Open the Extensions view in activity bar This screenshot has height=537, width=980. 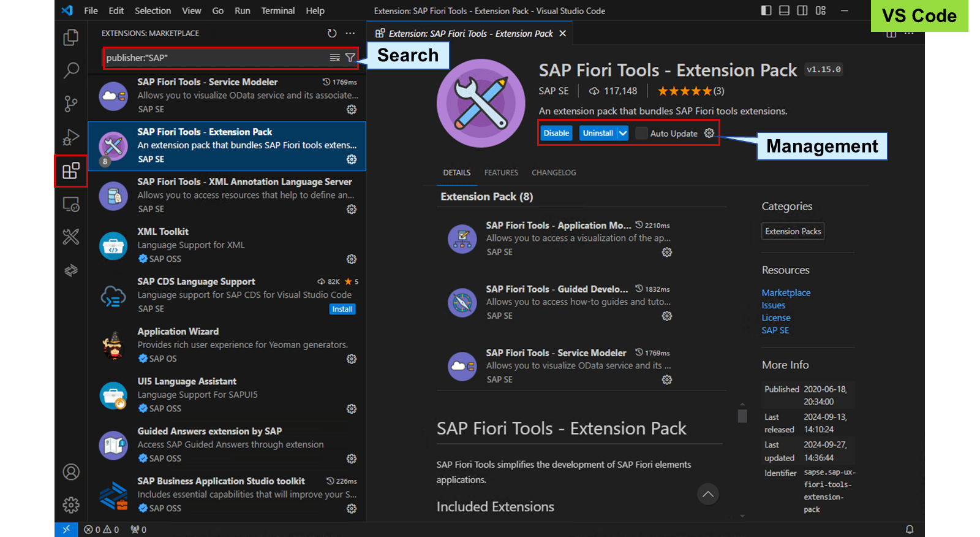coord(71,170)
